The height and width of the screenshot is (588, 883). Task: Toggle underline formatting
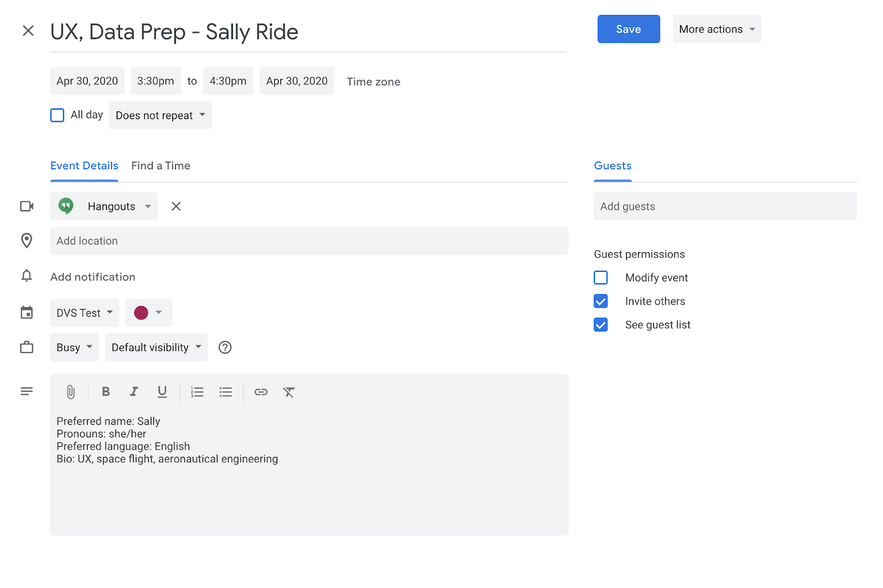[162, 392]
